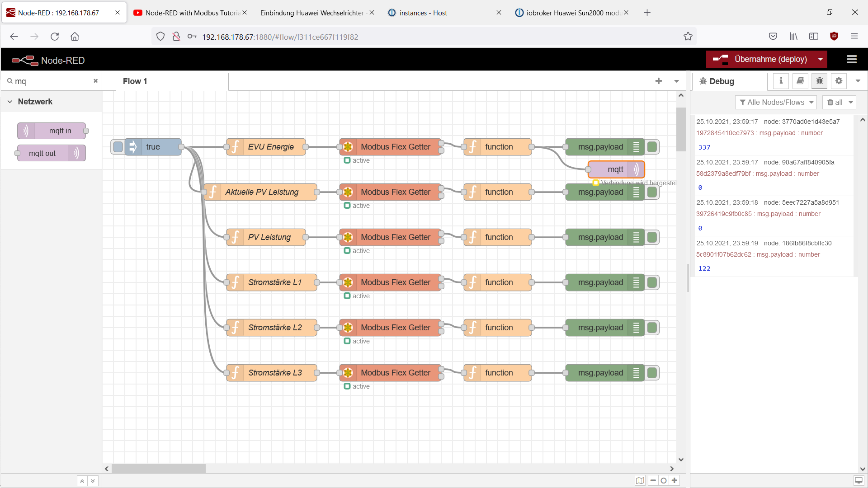This screenshot has height=488, width=868.
Task: Click the canvas horizontal scrollbar thumb
Action: [x=159, y=469]
